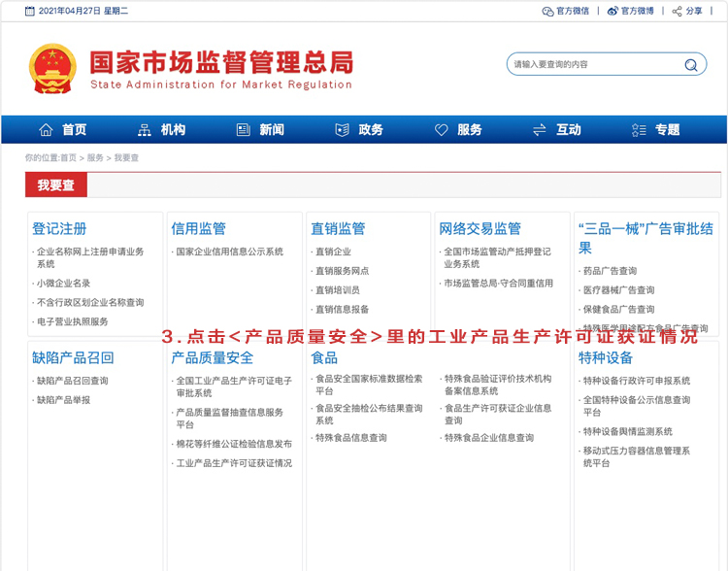Click 首页 in the breadcrumb trail
The height and width of the screenshot is (571, 728).
click(68, 157)
